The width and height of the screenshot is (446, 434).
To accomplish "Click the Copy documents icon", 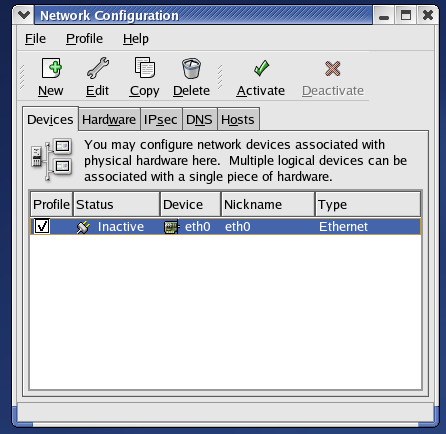I will (x=145, y=68).
